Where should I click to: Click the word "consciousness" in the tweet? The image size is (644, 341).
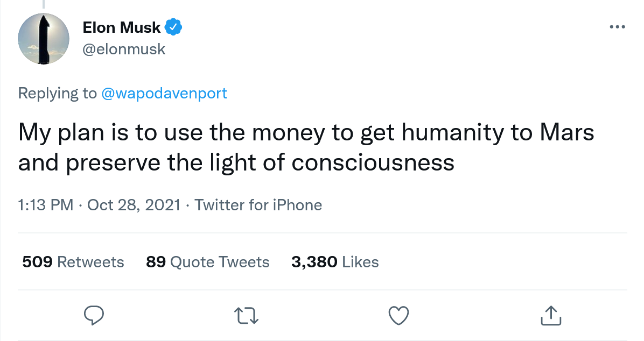[x=373, y=162]
